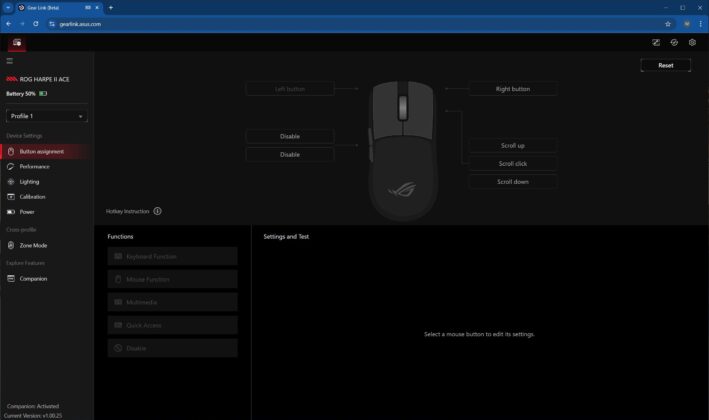Show Hotkey Instruction info icon

point(157,211)
